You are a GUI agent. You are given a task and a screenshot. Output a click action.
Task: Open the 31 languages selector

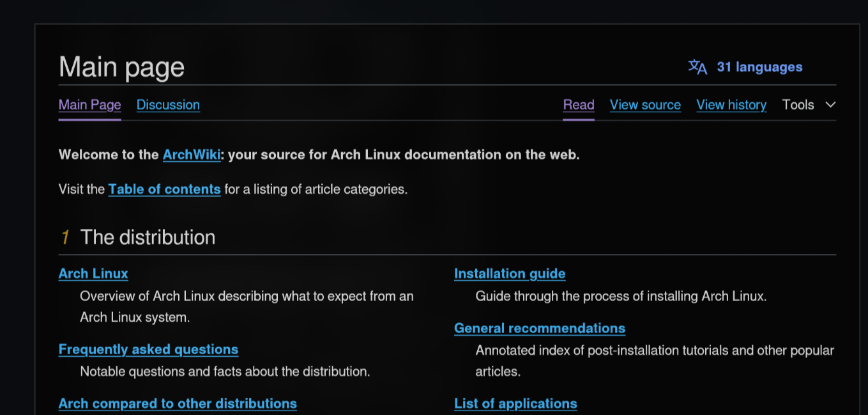click(759, 67)
